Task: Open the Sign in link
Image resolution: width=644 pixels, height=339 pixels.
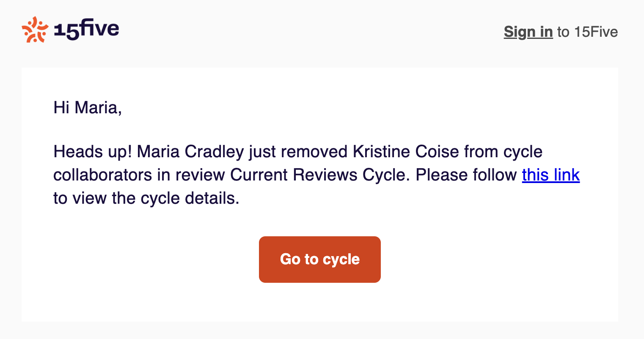Action: click(528, 32)
